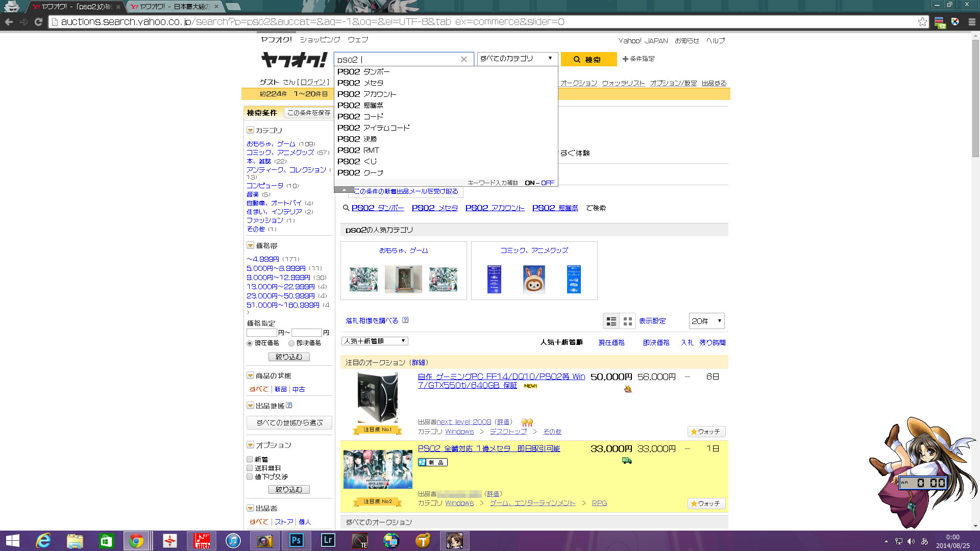
Task: Collapse the 出品地域 section
Action: (250, 406)
